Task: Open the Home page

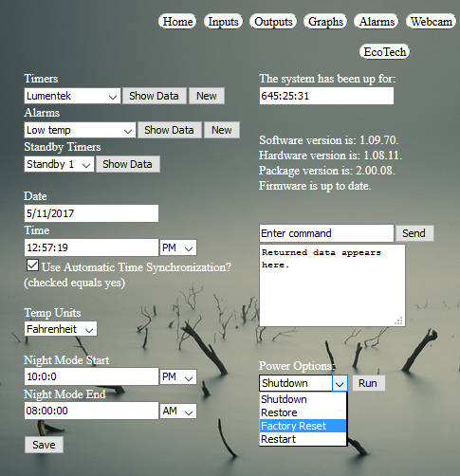Action: (177, 22)
